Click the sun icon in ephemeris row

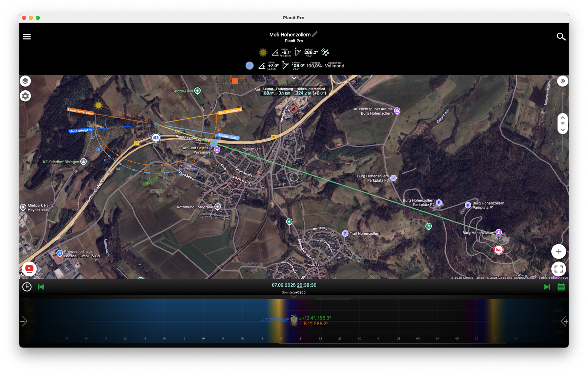(x=263, y=53)
